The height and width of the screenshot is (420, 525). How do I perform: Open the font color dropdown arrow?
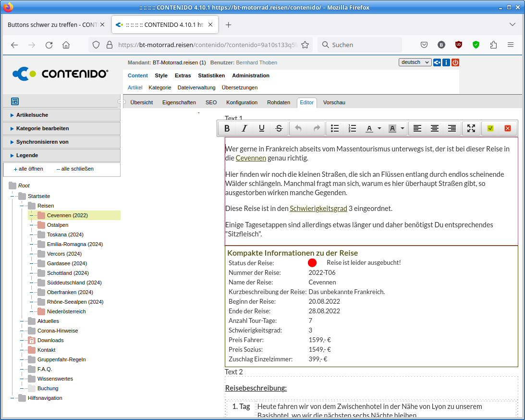pos(379,128)
